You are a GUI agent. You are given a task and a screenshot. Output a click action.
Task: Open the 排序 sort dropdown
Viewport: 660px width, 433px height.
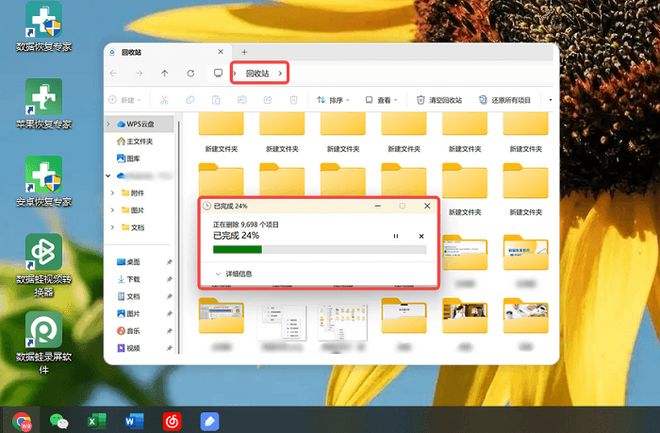point(333,100)
